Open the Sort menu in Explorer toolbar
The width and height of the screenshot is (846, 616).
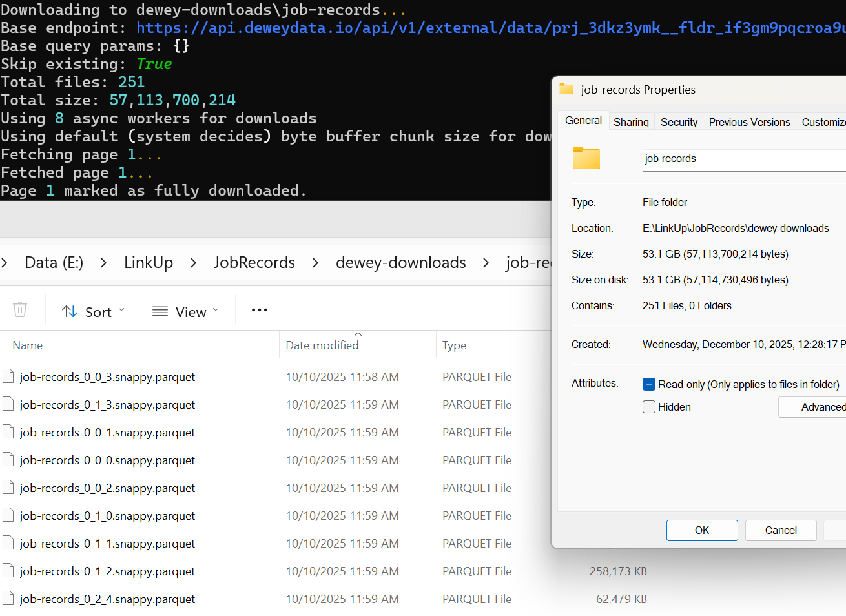click(94, 312)
